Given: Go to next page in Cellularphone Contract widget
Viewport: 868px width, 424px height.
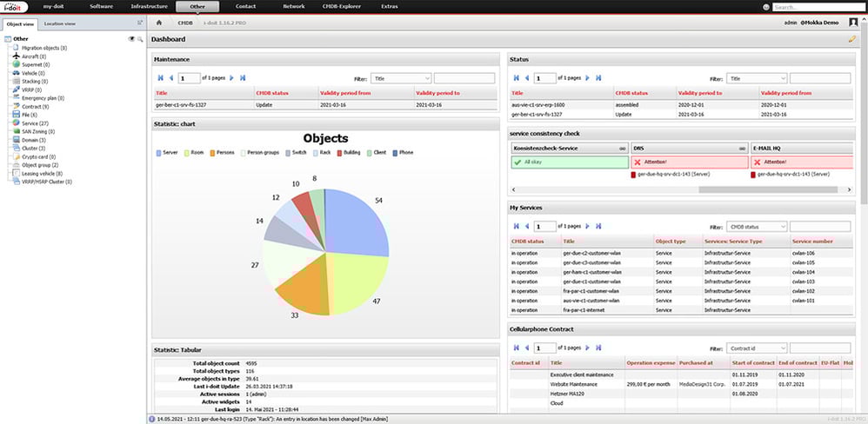Looking at the screenshot, I should [587, 348].
